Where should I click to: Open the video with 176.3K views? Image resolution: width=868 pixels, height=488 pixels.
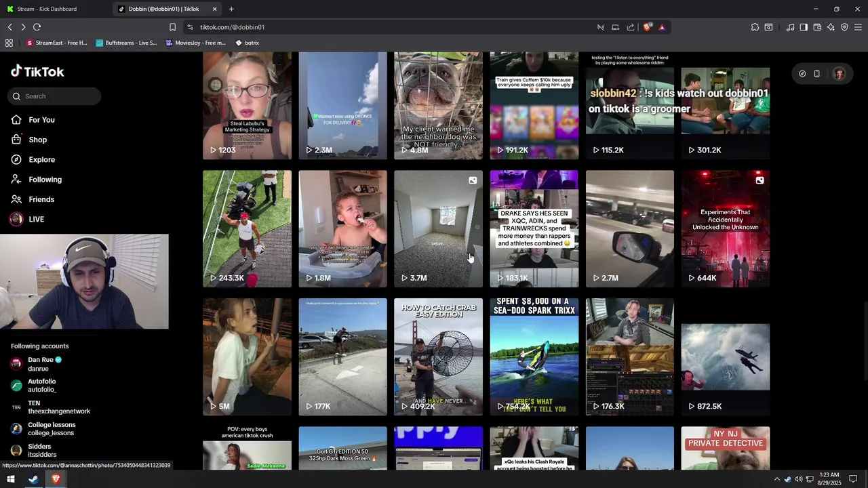pos(630,357)
